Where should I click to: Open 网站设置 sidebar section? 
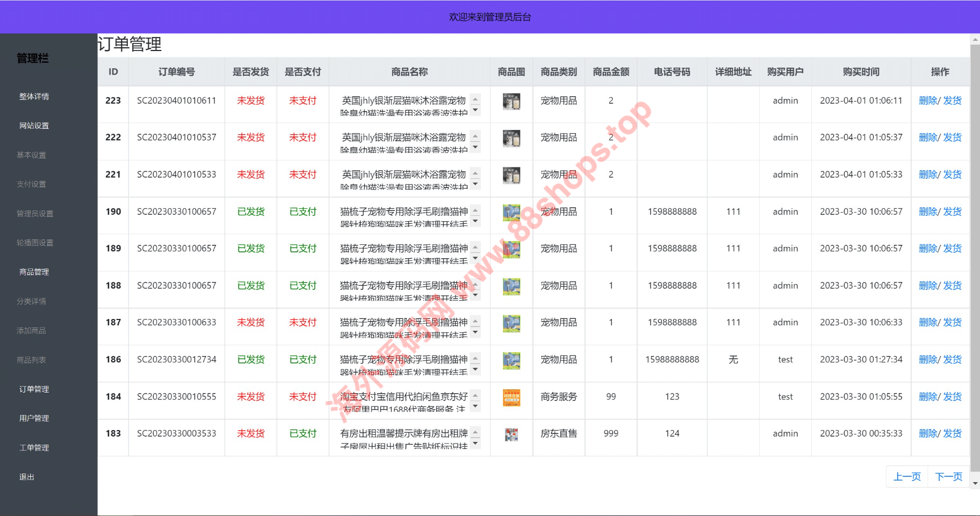coord(34,126)
